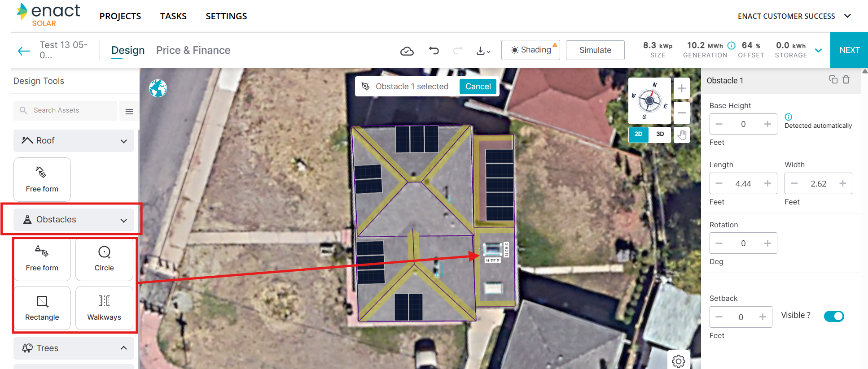Image resolution: width=868 pixels, height=369 pixels.
Task: Click the Search Assets field
Action: tap(65, 110)
